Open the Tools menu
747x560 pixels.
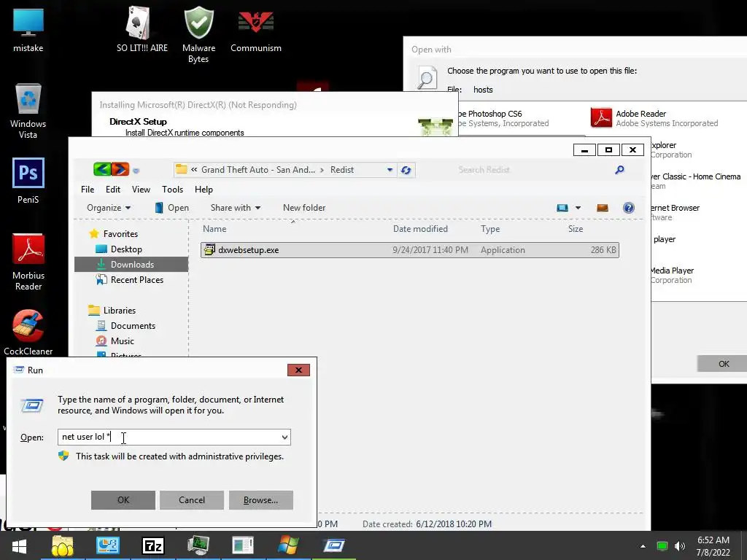[x=172, y=190]
